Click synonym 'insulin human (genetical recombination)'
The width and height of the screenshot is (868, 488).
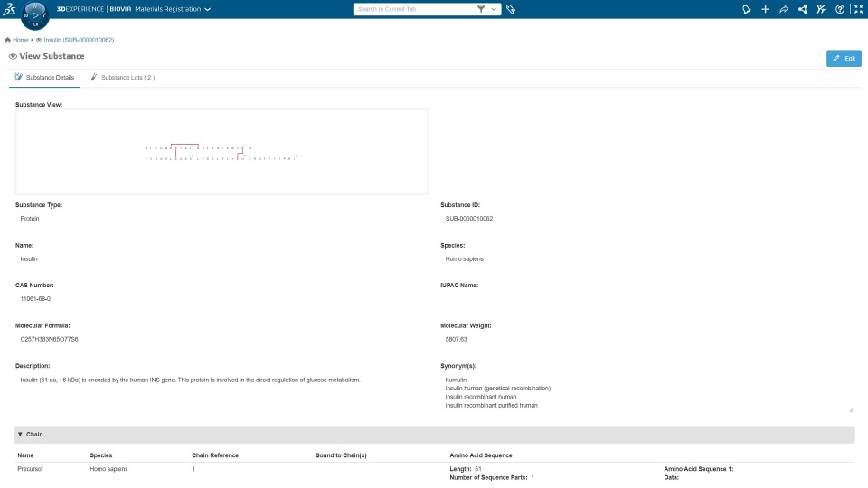497,389
